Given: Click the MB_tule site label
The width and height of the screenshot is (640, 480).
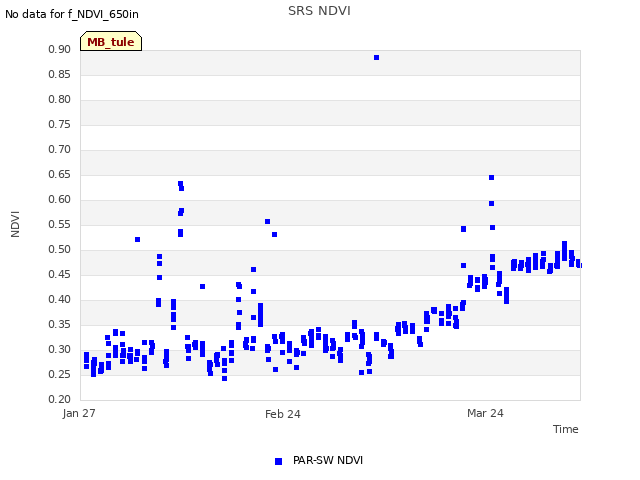Looking at the screenshot, I should (x=111, y=42).
